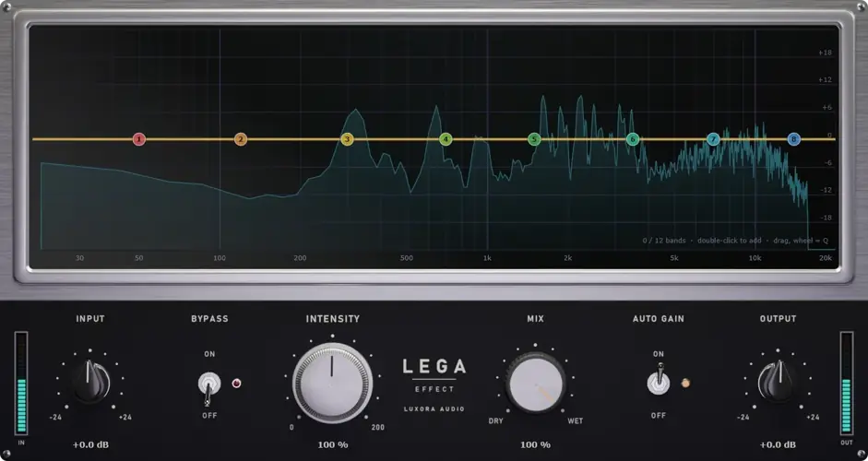Select green band node 4
The height and width of the screenshot is (461, 868).
tap(446, 139)
